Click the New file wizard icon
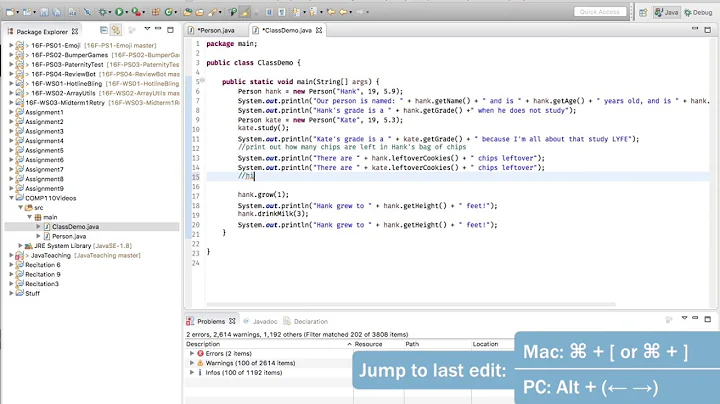The width and height of the screenshot is (720, 404). [x=10, y=12]
